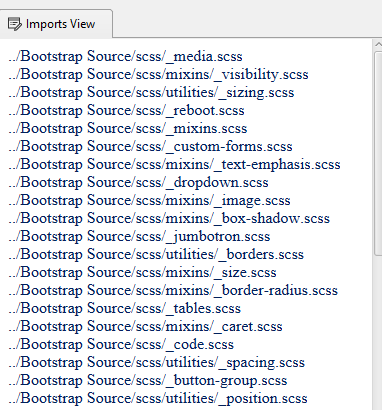
Task: Click the scrollbar up arrow
Action: pos(378,45)
